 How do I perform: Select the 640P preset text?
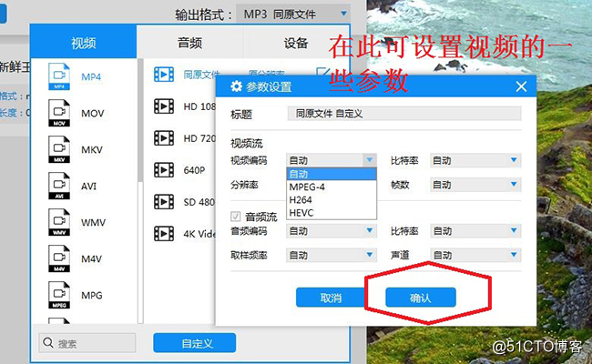click(x=194, y=170)
